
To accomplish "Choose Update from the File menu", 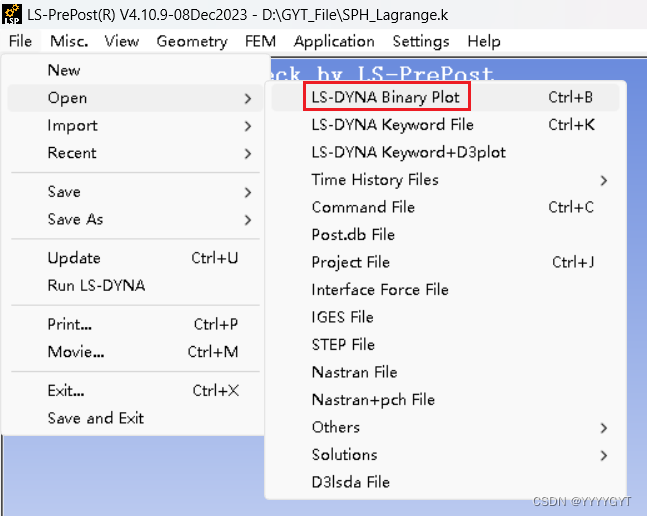I will [x=135, y=258].
